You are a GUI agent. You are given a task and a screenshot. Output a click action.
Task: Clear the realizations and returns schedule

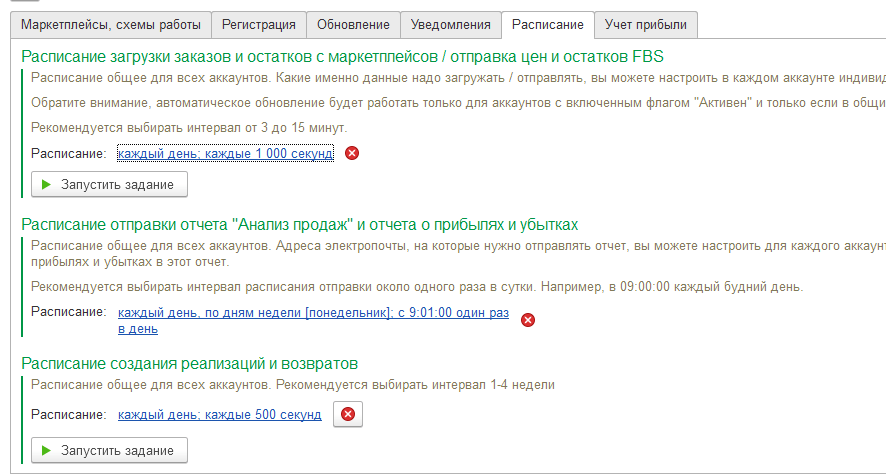coord(347,415)
